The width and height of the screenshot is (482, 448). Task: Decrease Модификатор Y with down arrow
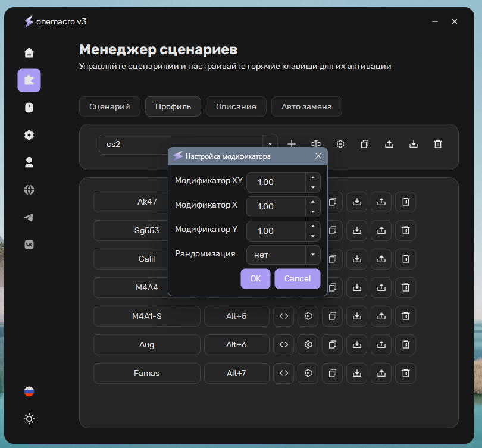pos(313,236)
